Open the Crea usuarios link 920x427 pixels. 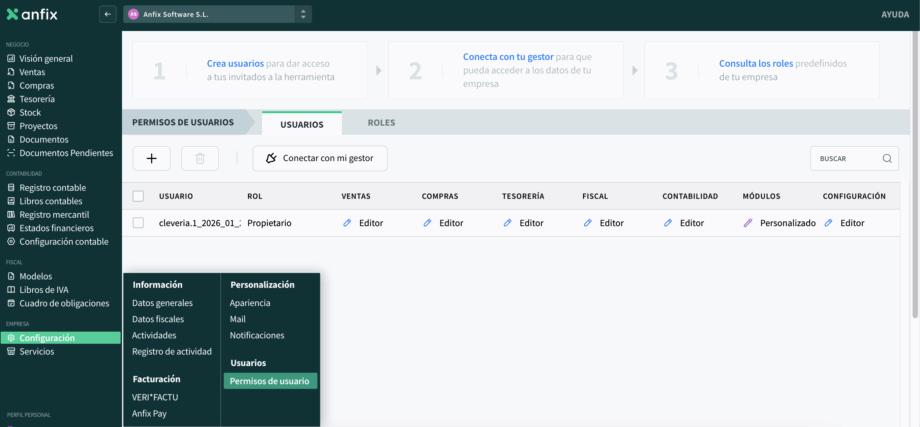(235, 63)
